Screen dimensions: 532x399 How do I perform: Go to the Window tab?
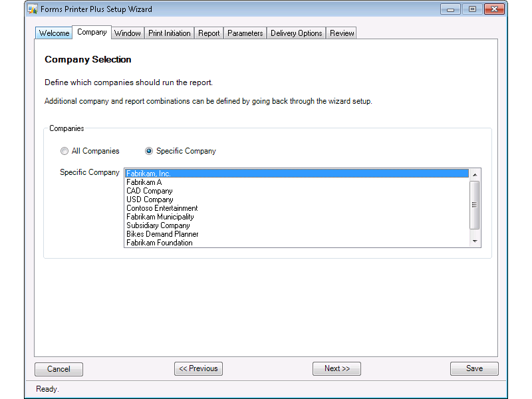[x=128, y=33]
